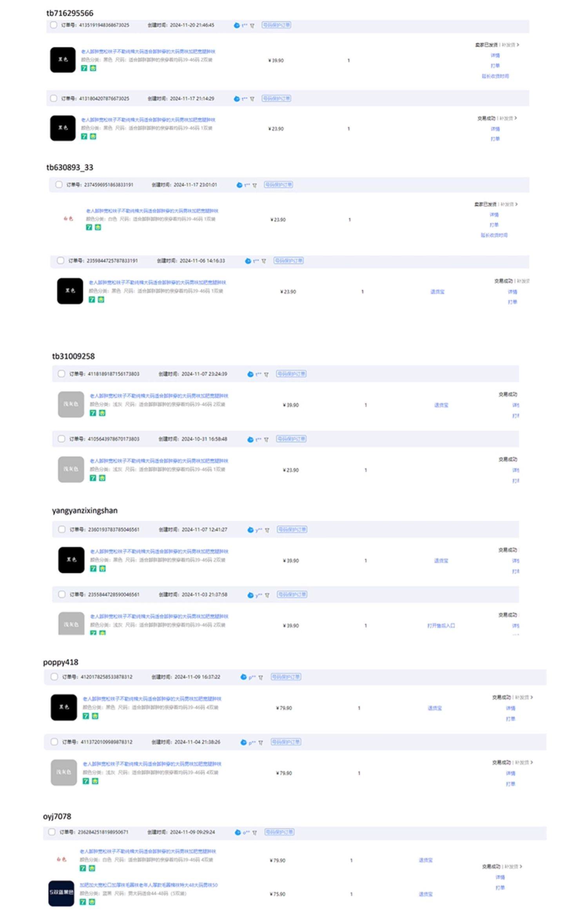
Task: Click 退货宝 link on 2024-11-06 order
Action: click(437, 292)
